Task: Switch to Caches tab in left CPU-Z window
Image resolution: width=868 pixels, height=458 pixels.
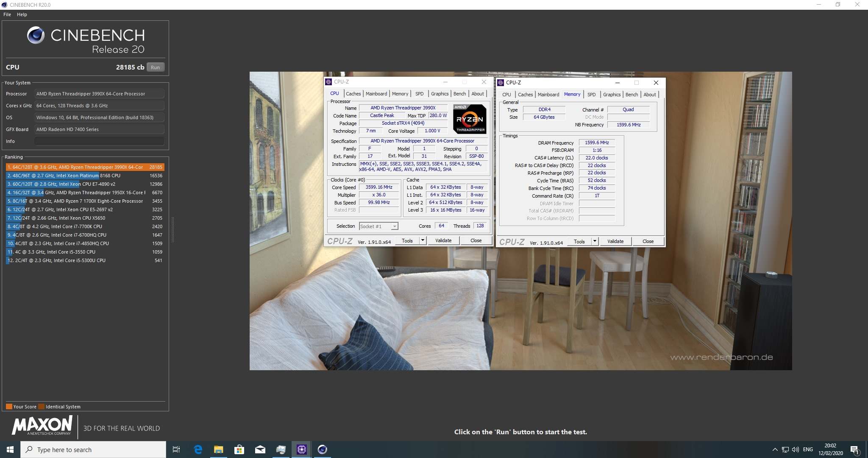Action: tap(353, 94)
